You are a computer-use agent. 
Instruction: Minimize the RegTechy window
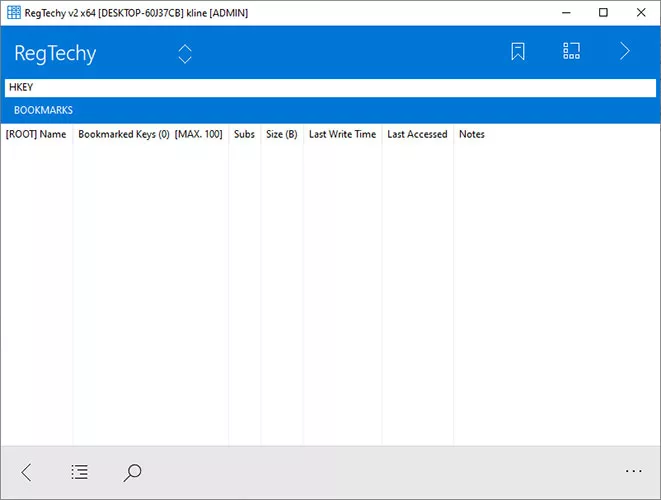[x=566, y=13]
